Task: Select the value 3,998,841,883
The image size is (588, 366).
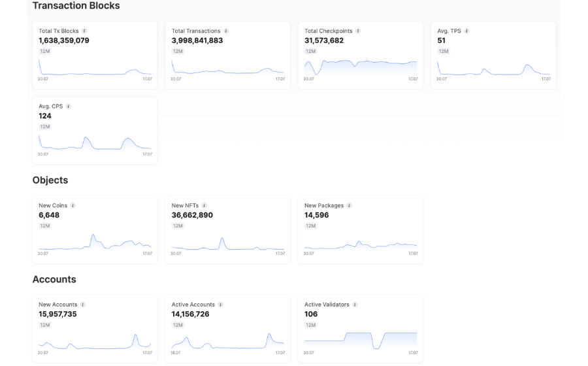Action: [197, 41]
